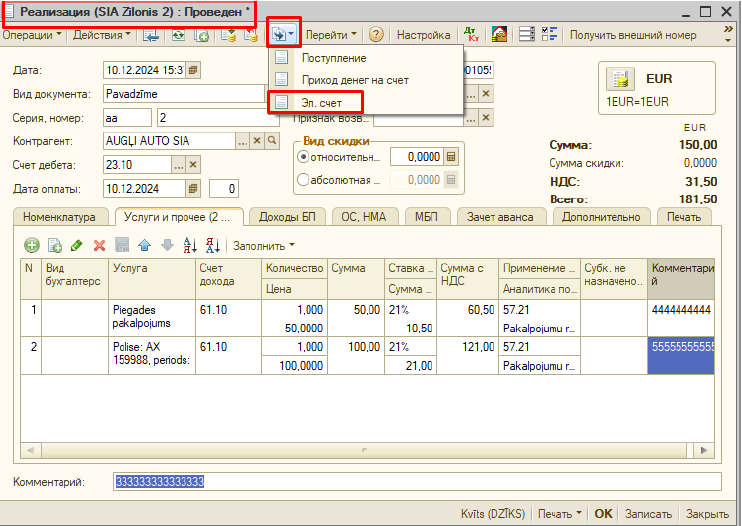Open calculator for относительная discount value
Screen dimensions: 742x526
(451, 157)
